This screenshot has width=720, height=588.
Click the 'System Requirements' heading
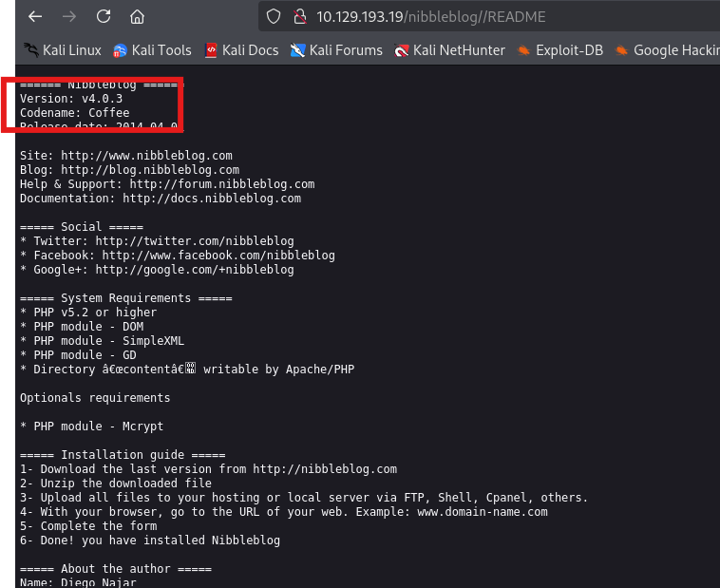click(125, 297)
